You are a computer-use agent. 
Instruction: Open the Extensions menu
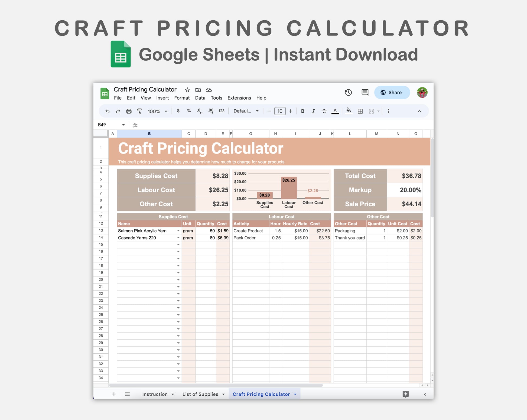[239, 98]
